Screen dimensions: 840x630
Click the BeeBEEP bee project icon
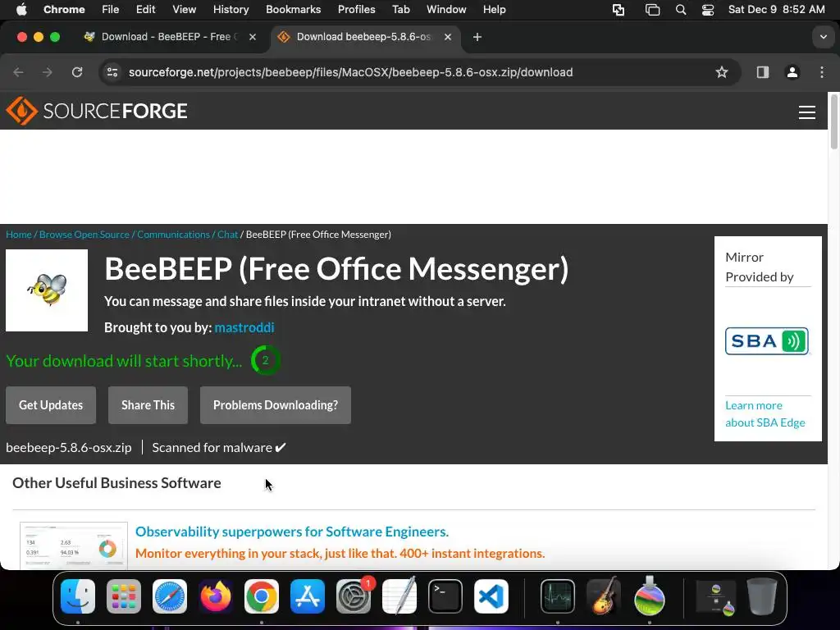(x=47, y=290)
